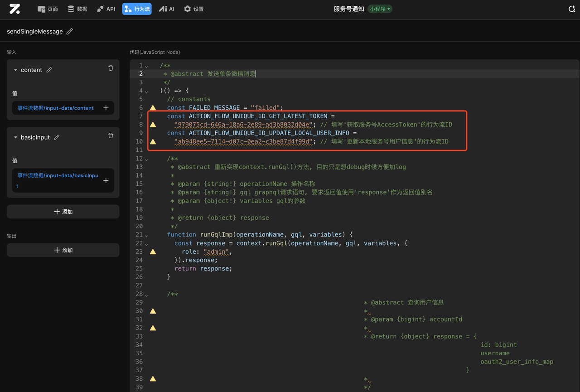Open the AI tab
Viewport: 580px width, 392px height.
tap(166, 9)
